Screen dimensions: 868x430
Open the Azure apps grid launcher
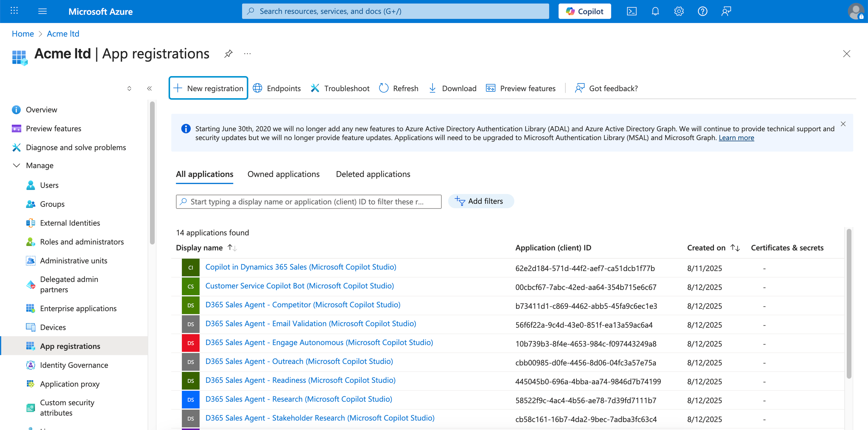(14, 11)
